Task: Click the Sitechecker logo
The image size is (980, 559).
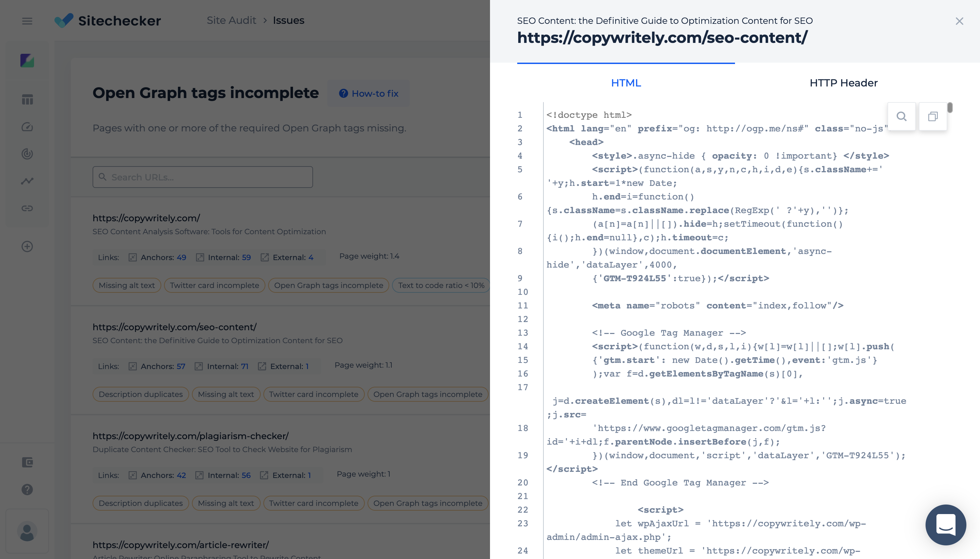Action: (108, 20)
